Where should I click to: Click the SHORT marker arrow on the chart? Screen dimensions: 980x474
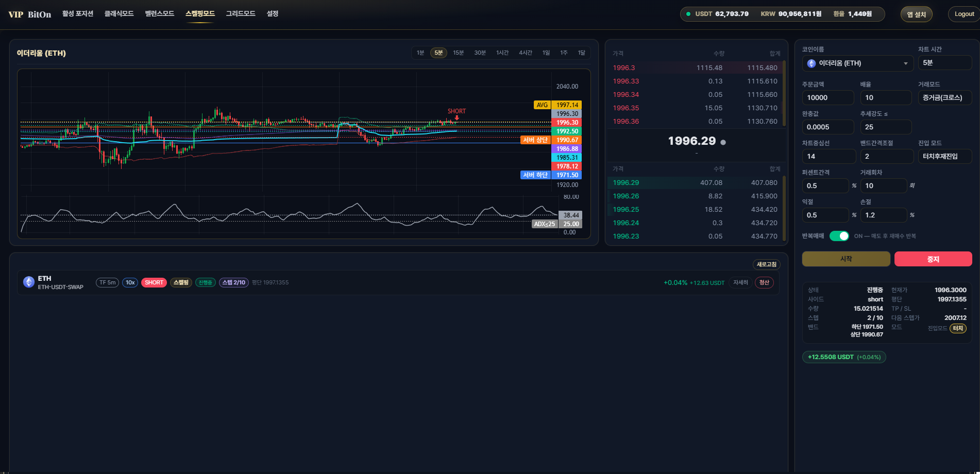[456, 117]
